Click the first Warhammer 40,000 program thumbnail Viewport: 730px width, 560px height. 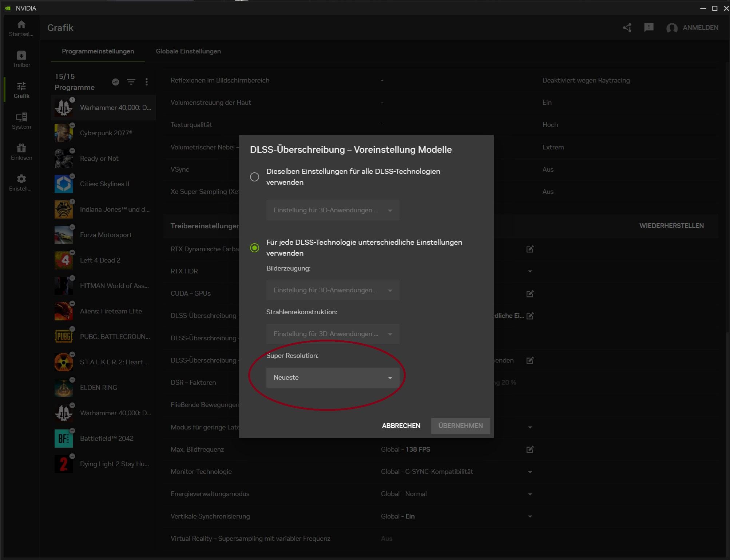click(64, 108)
